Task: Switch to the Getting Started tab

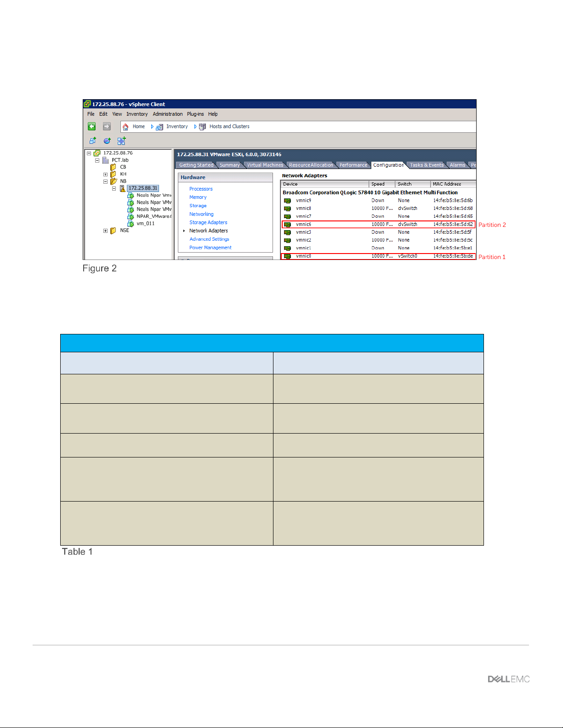Action: tap(196, 165)
